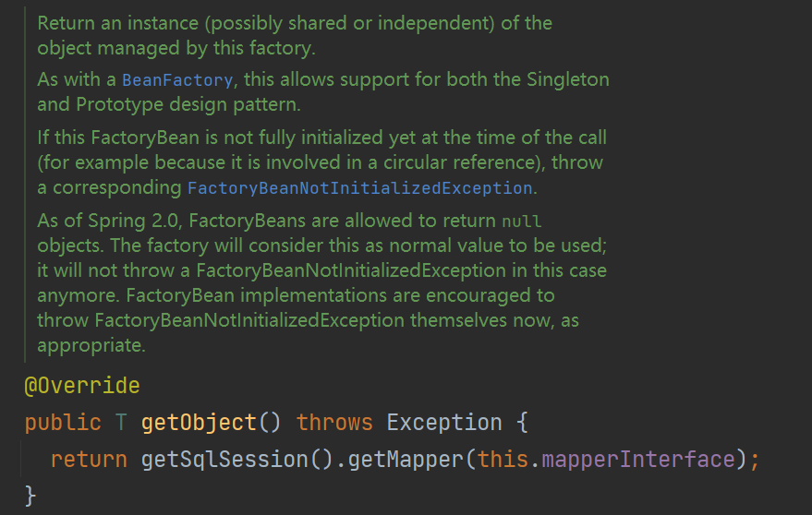Select the getObject method name
This screenshot has width=812, height=515.
pos(199,423)
